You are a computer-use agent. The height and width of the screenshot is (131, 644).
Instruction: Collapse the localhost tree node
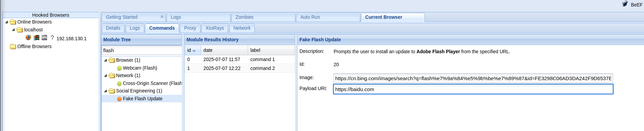[x=13, y=30]
